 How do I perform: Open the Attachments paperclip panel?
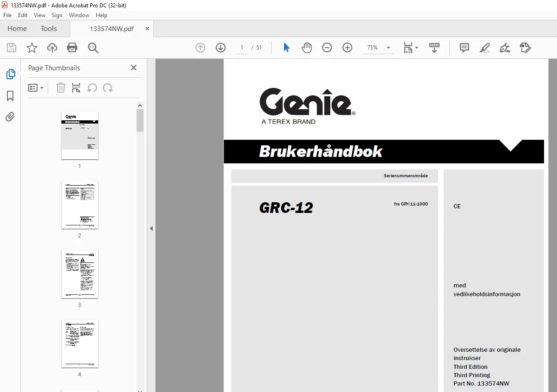coord(10,117)
